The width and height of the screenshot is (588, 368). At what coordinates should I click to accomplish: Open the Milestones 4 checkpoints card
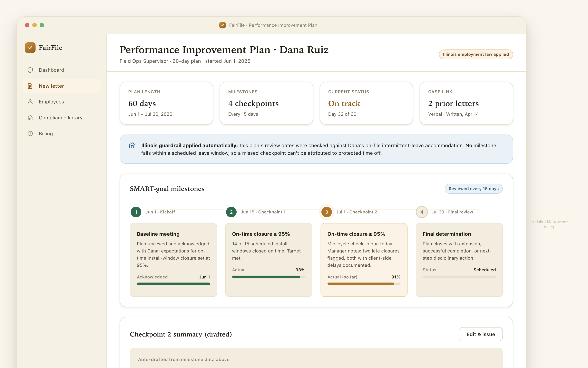[266, 103]
